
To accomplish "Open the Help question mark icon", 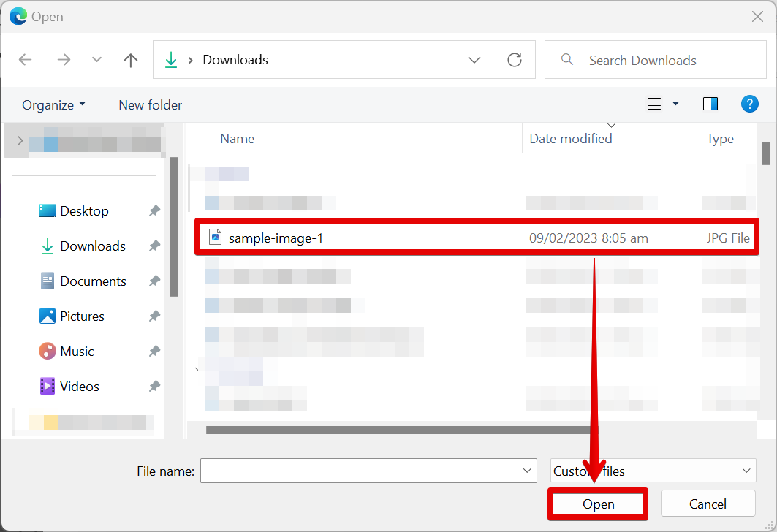I will pos(749,104).
